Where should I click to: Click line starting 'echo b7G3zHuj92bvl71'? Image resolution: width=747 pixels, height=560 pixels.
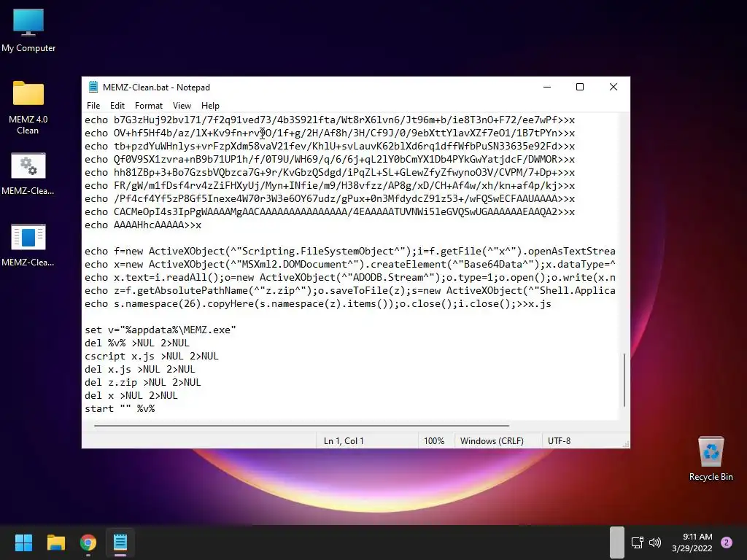click(x=330, y=120)
